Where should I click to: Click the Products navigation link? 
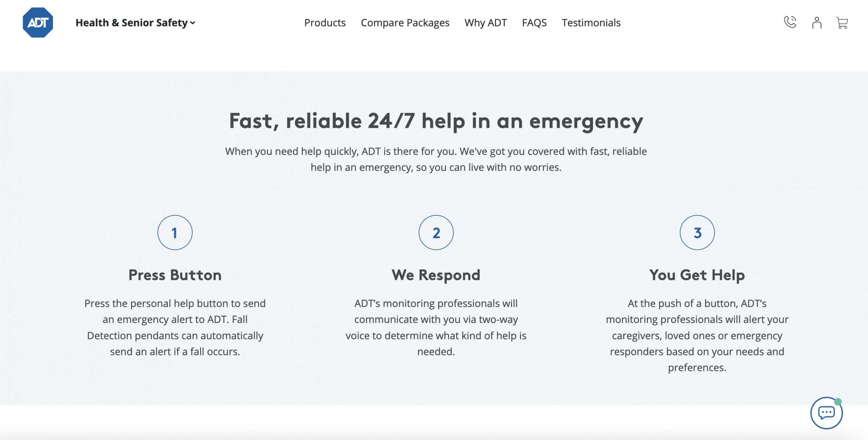pos(325,21)
